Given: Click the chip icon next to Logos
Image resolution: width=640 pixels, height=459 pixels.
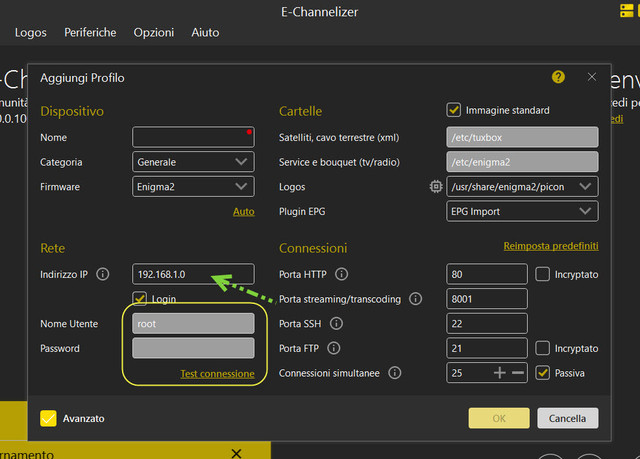Looking at the screenshot, I should (x=435, y=186).
